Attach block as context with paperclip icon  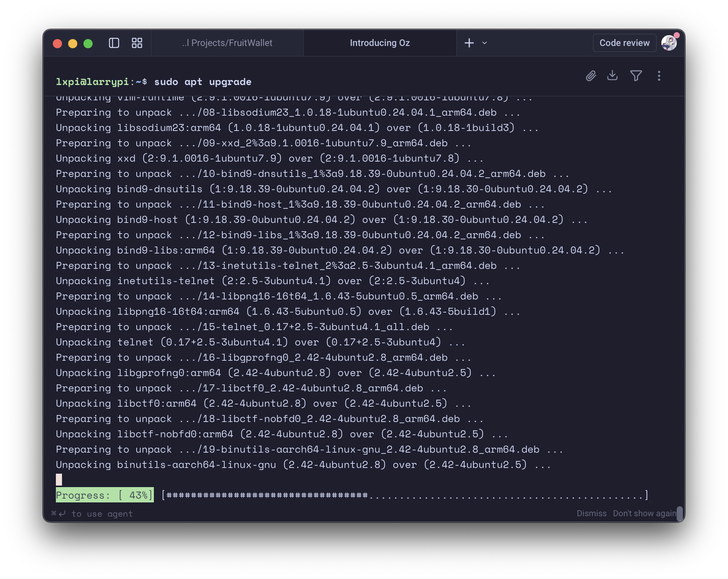591,76
